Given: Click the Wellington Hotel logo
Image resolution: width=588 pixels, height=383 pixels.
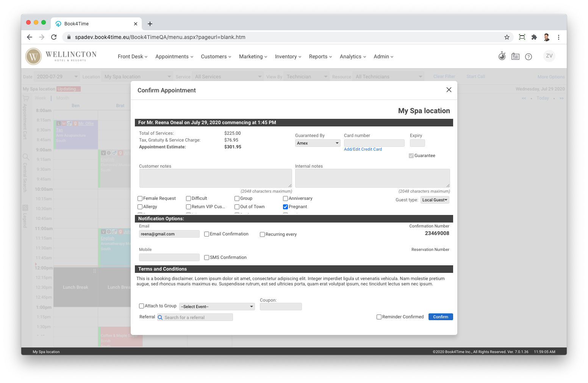Looking at the screenshot, I should pos(61,56).
